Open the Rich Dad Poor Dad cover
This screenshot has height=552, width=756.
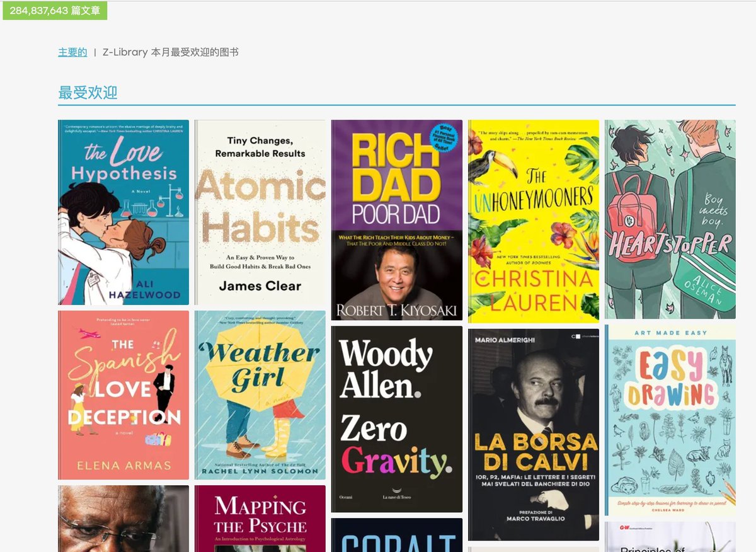pos(397,220)
